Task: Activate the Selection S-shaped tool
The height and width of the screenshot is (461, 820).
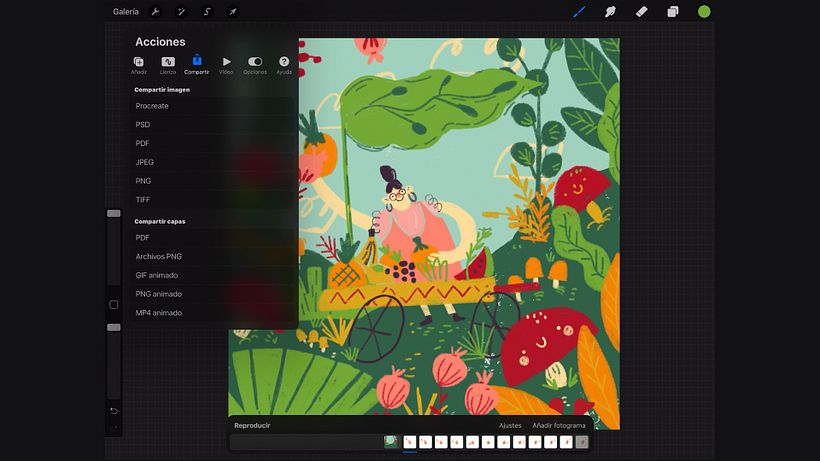Action: [x=207, y=11]
